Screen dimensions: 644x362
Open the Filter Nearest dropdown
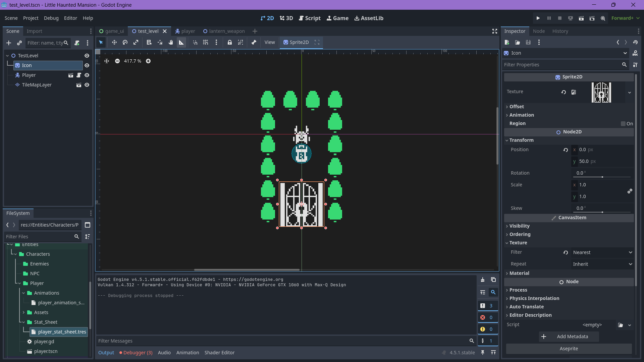[602, 252]
